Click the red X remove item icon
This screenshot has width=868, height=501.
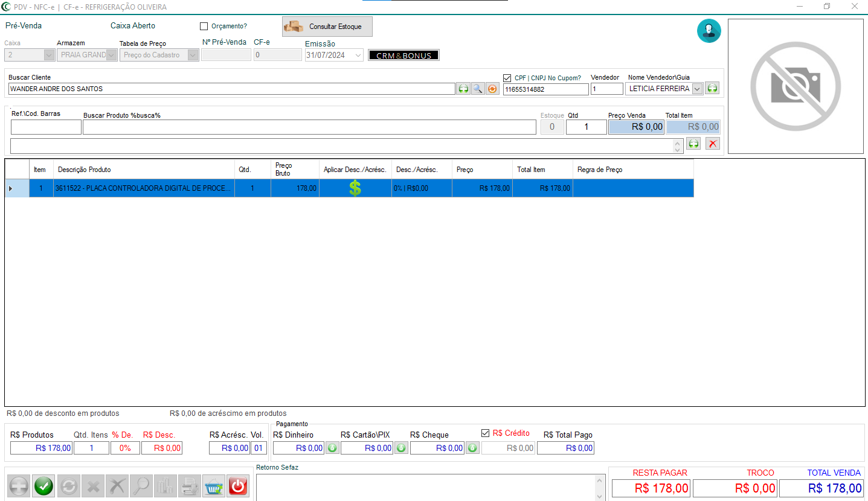713,144
